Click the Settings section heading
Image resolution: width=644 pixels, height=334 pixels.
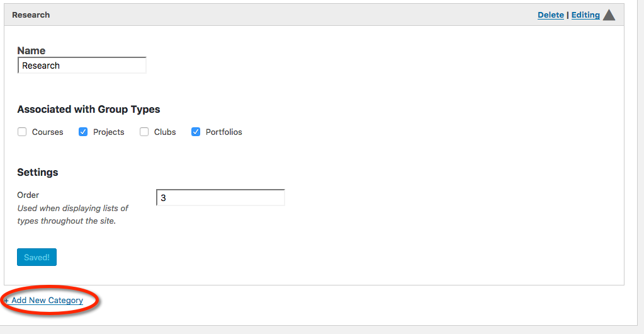pyautogui.click(x=38, y=172)
